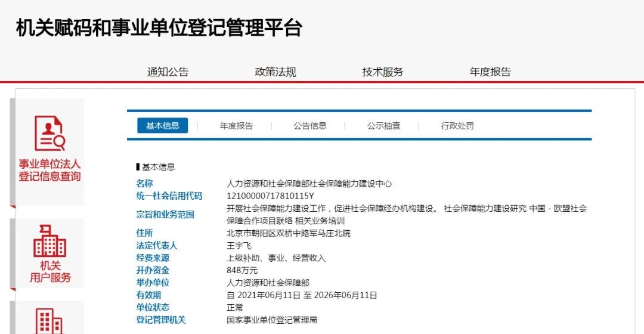This screenshot has width=644, height=334.
Task: Open 政策法规 in the top navigation
Action: (x=275, y=72)
